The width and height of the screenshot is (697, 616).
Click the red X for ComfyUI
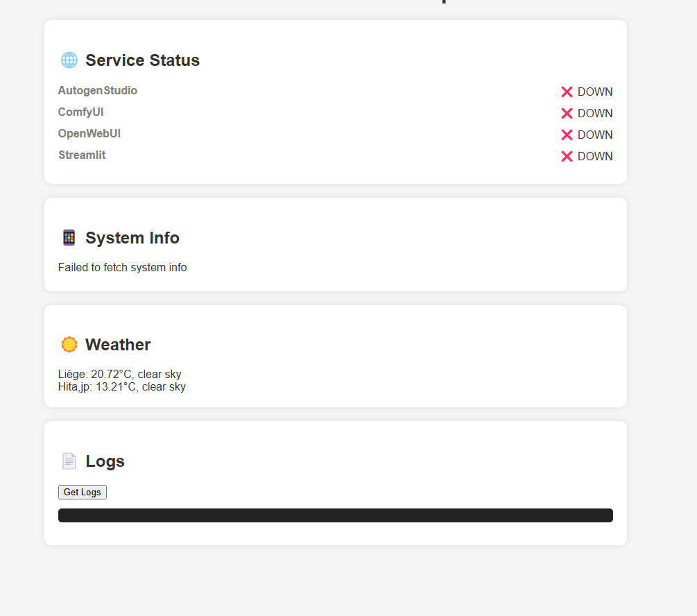tap(567, 113)
